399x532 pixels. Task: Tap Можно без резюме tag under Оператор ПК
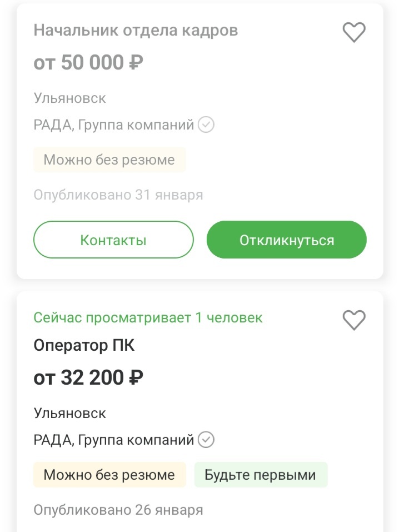[109, 475]
